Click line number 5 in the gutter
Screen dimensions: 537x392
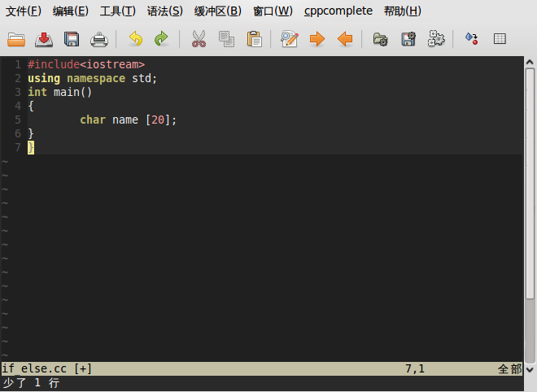(x=18, y=120)
